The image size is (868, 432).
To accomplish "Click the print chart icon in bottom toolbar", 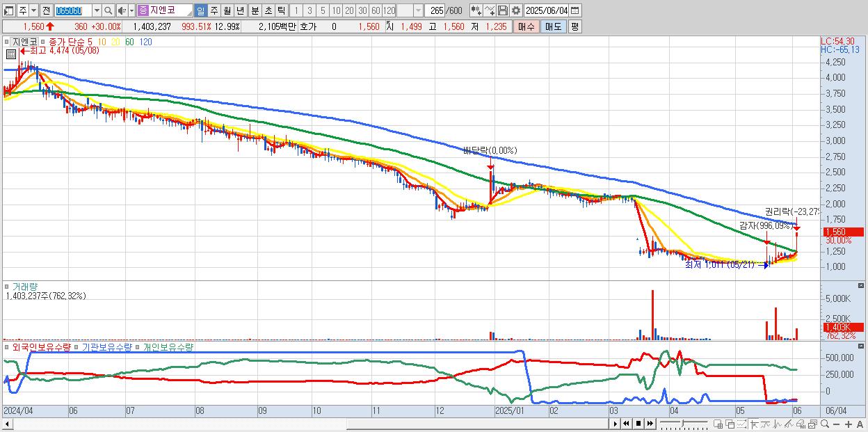I will tap(801, 424).
